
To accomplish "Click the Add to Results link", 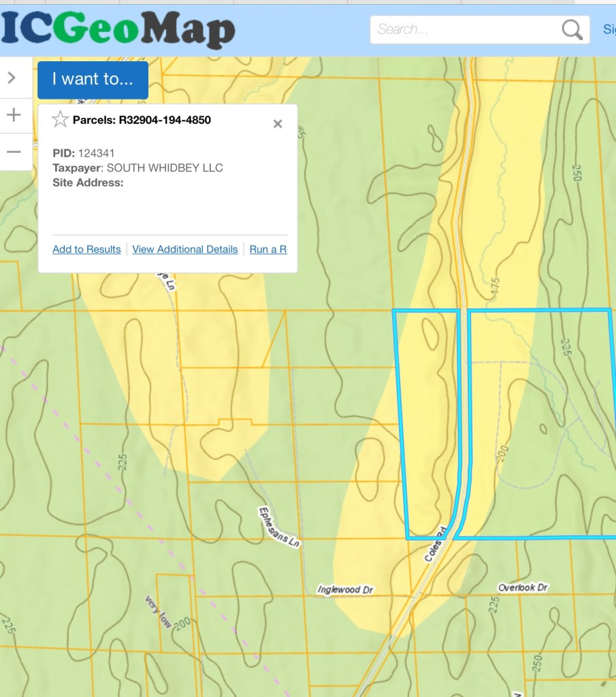I will coord(86,249).
